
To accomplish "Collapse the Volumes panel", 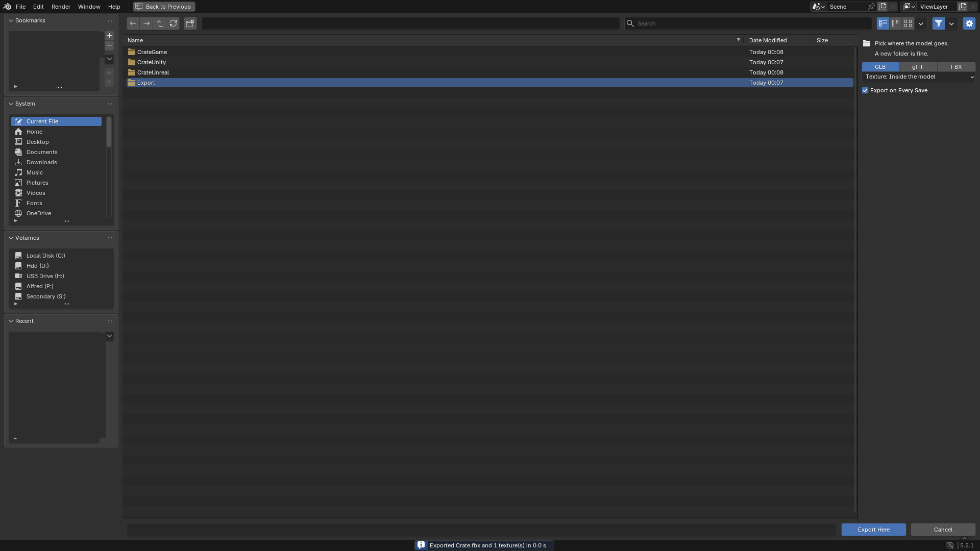I will click(x=11, y=238).
